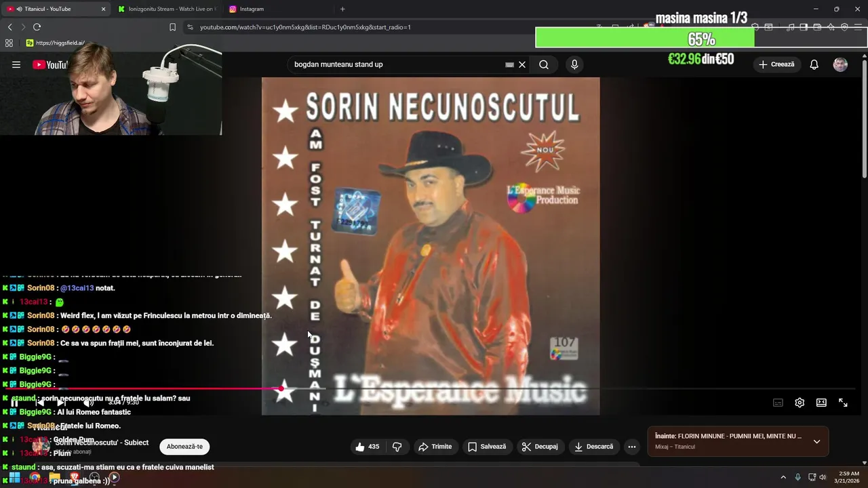This screenshot has height=488, width=868.
Task: Open the media player taskbar icon
Action: pos(115,478)
